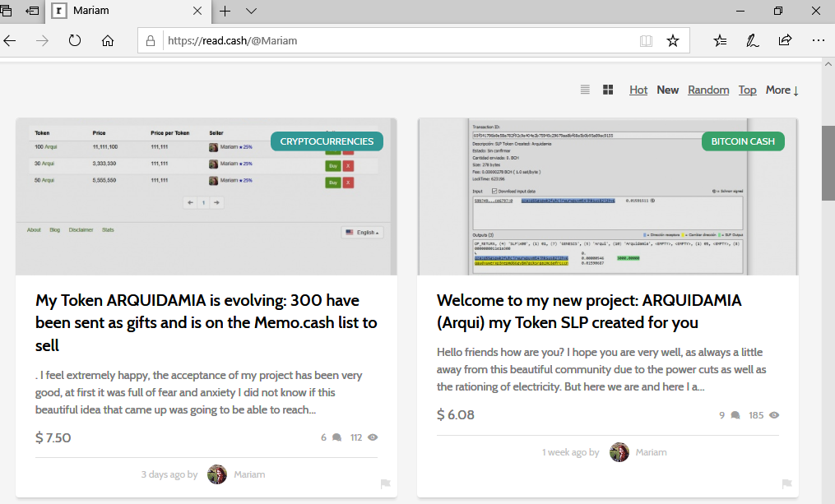Click the excerpt starting 'I feel extremely happy'
The height and width of the screenshot is (504, 835).
click(x=198, y=392)
